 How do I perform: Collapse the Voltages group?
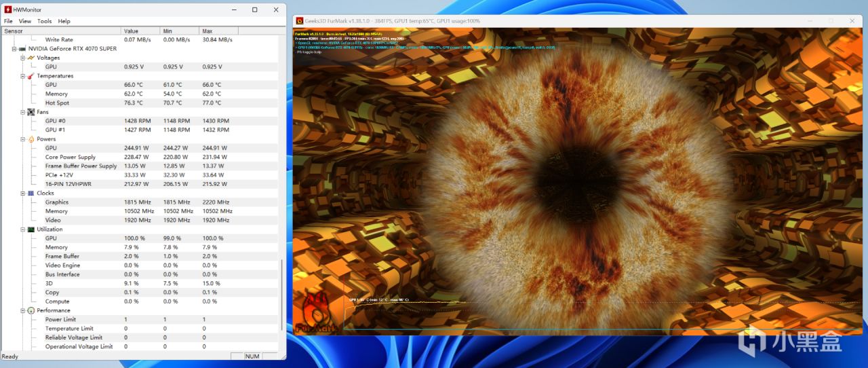[22, 58]
